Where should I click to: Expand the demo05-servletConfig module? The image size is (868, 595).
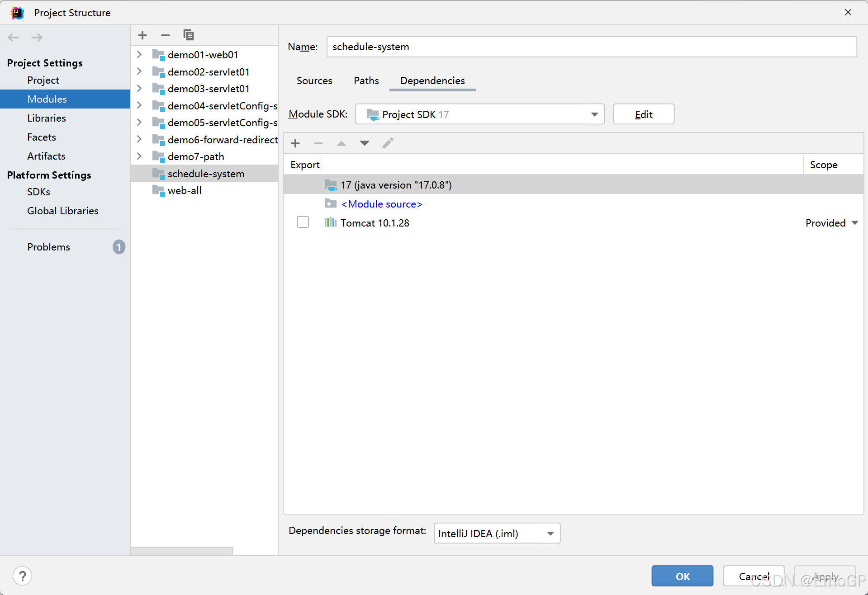(139, 123)
